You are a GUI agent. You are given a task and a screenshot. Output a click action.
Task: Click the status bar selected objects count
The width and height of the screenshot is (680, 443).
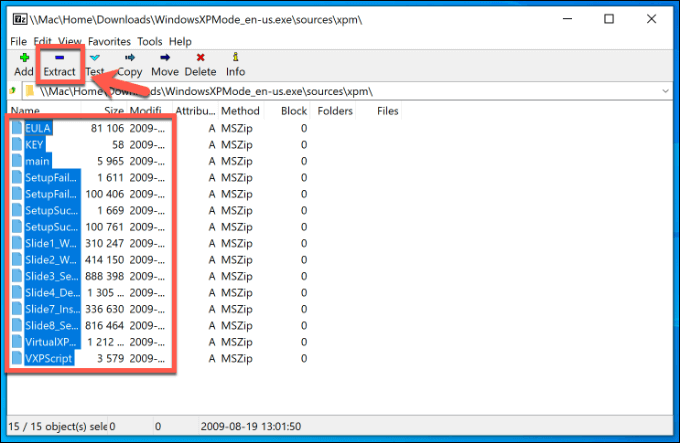click(x=57, y=426)
